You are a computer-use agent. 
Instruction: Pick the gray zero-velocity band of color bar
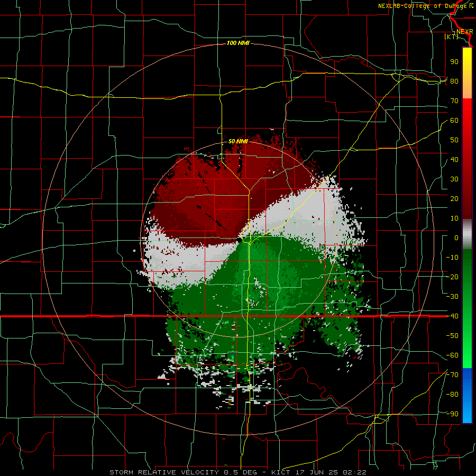pos(467,234)
